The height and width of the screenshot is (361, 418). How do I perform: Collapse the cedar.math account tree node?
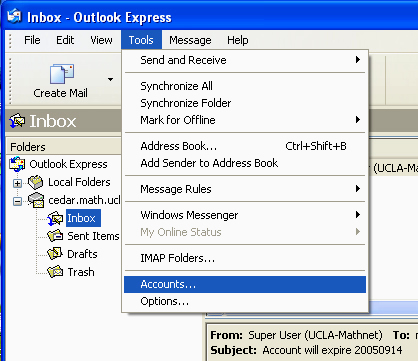17,201
